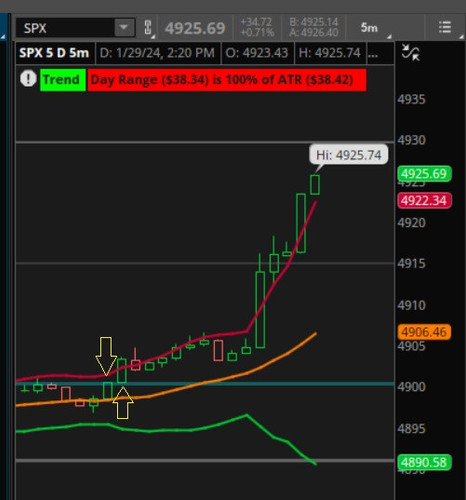Click the teal horizontal line at 4900
466x500 pixels.
click(205, 384)
